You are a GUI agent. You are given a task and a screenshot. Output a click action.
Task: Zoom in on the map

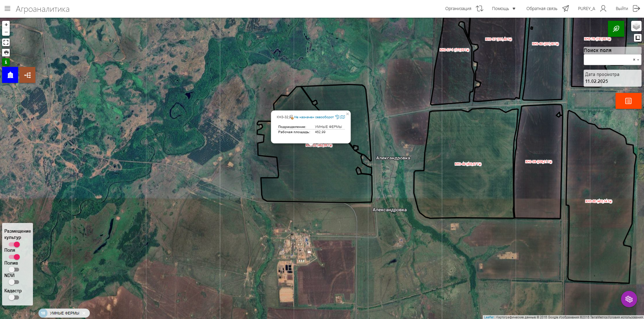pos(6,25)
